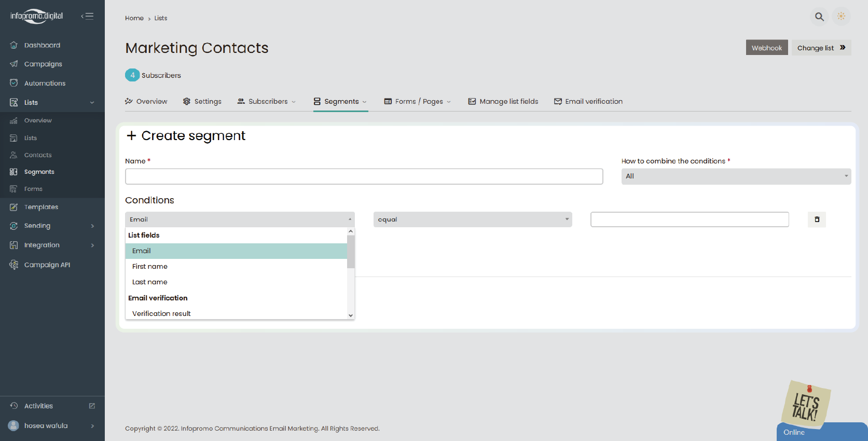
Task: Open Segments sidebar sub-item
Action: (x=39, y=172)
